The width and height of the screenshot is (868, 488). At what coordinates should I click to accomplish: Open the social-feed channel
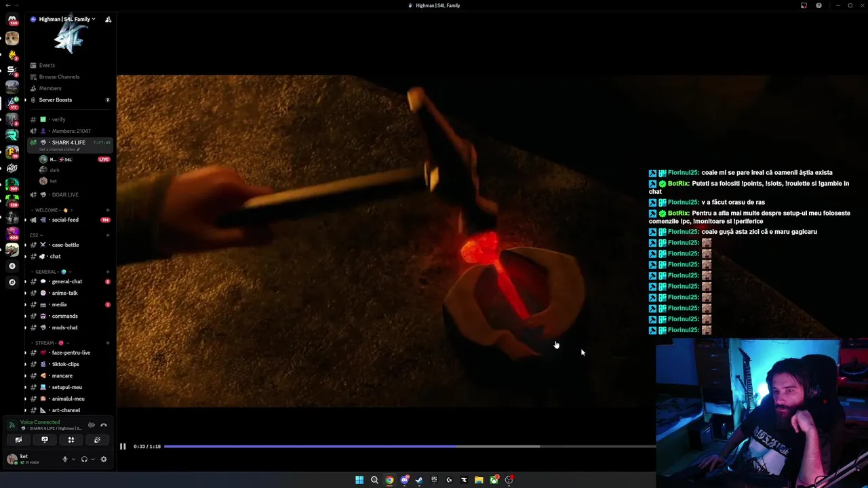click(65, 220)
